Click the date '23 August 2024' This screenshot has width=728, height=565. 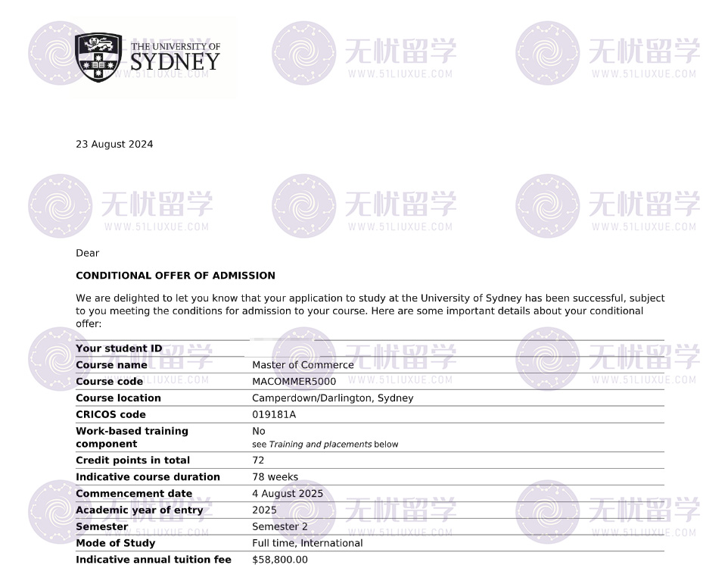(x=114, y=145)
